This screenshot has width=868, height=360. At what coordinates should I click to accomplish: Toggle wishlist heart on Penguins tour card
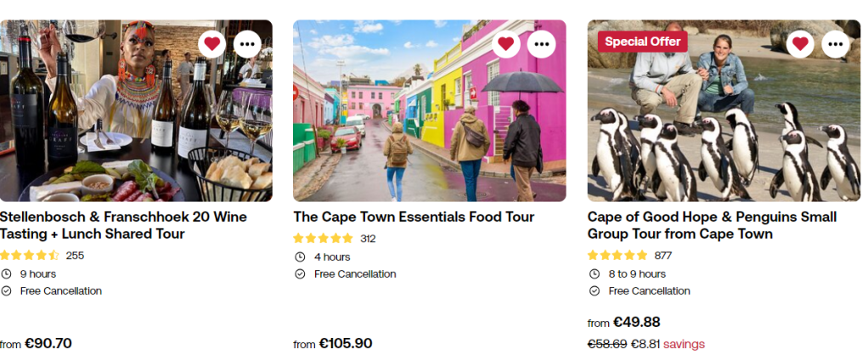click(x=800, y=43)
